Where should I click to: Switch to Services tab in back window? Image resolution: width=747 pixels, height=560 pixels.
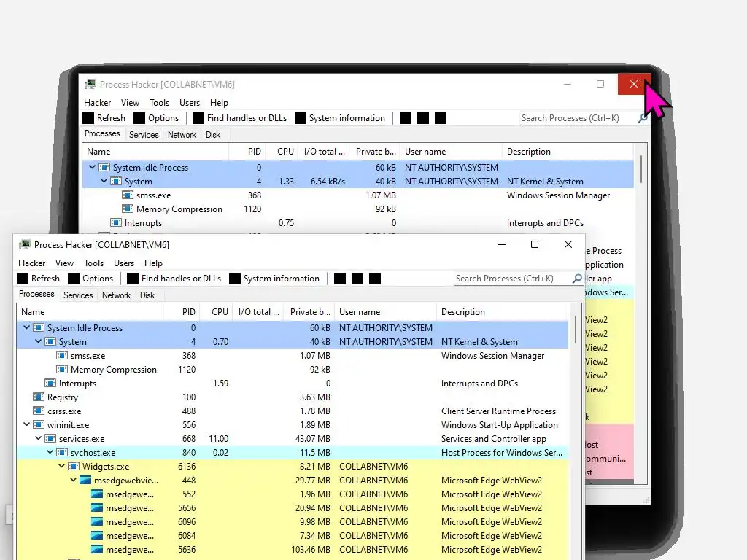tap(144, 135)
